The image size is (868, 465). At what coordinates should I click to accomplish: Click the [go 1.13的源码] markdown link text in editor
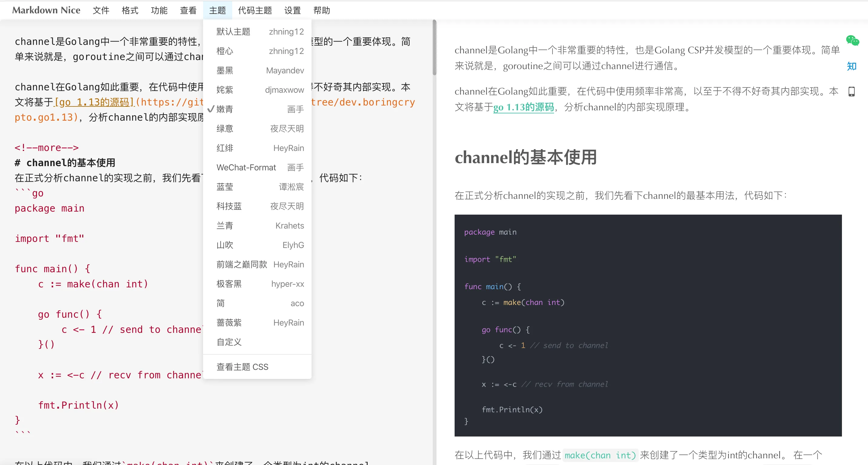[x=94, y=102]
